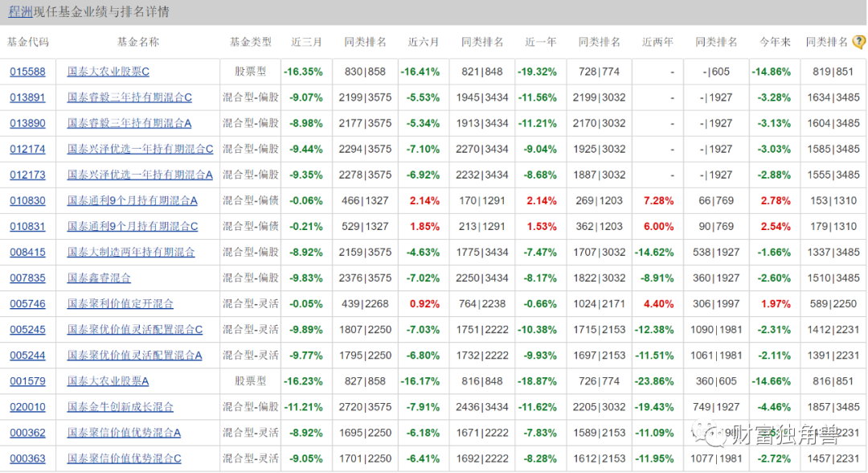Open fund manager 程洲 link in title
The image size is (868, 473).
pos(20,11)
